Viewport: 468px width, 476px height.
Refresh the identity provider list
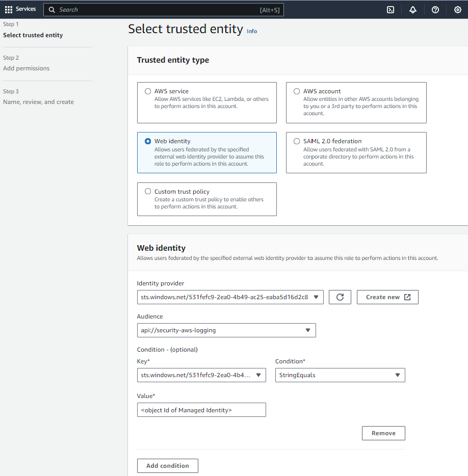coord(340,297)
